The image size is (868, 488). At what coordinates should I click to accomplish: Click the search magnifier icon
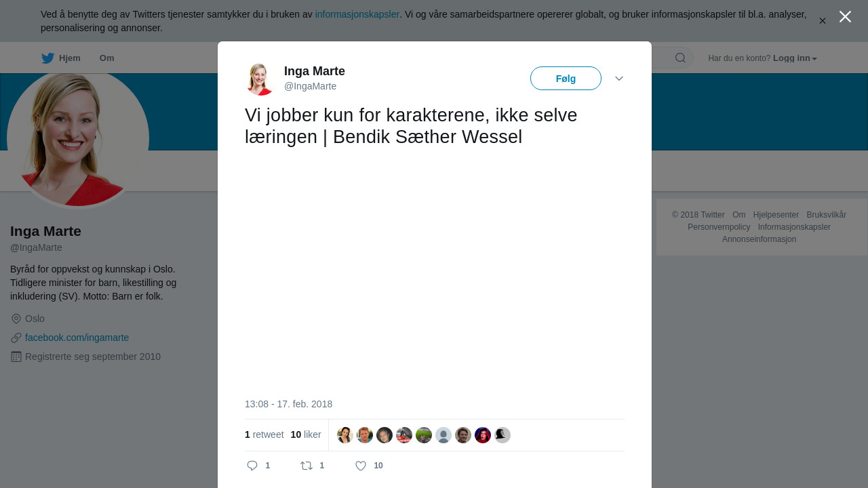pyautogui.click(x=680, y=58)
